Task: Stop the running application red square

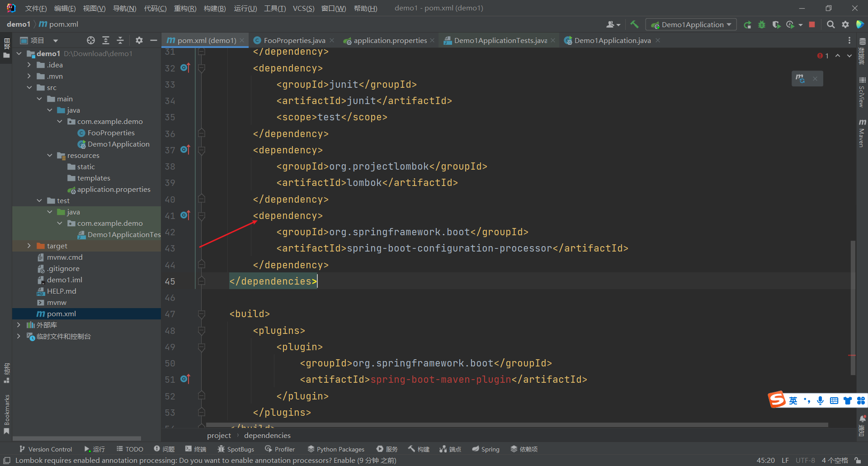Action: pyautogui.click(x=812, y=24)
